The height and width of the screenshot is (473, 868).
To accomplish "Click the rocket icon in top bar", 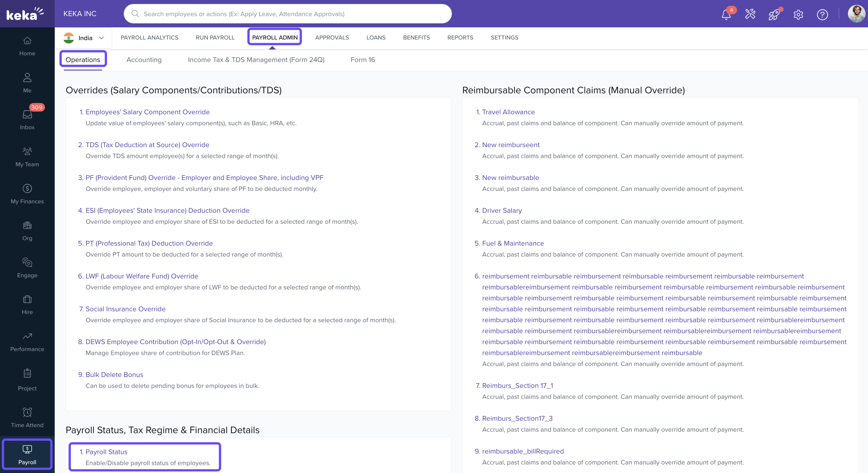I will tap(774, 15).
